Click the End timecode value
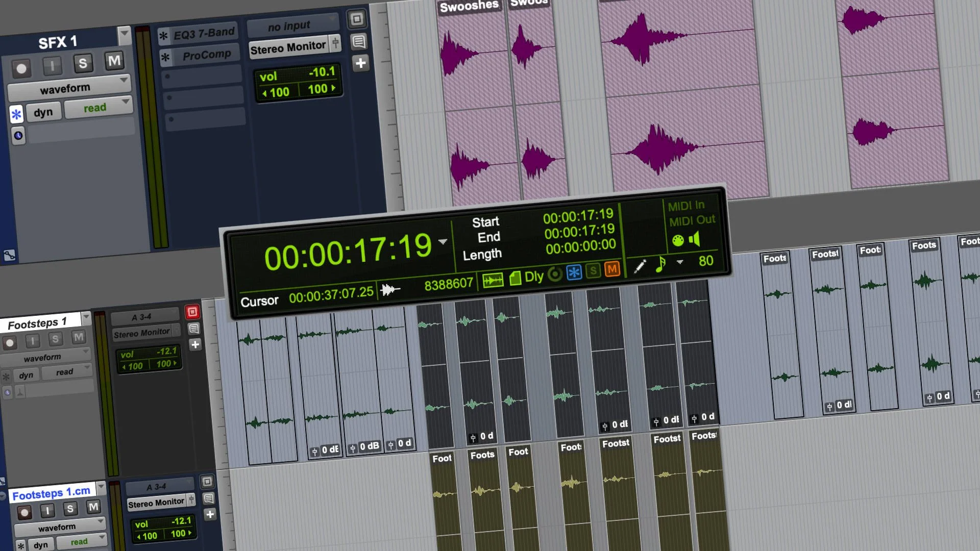 (x=579, y=232)
